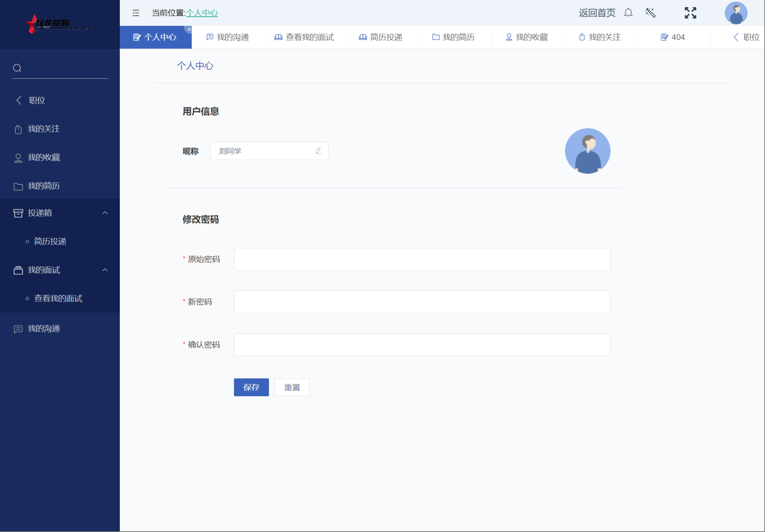Click the 返回首页 link

pos(597,13)
